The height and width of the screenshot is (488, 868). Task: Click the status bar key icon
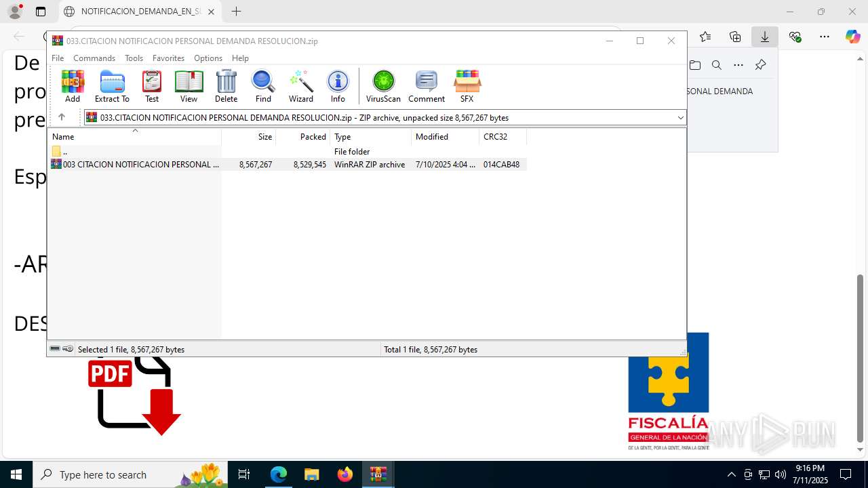coord(68,349)
